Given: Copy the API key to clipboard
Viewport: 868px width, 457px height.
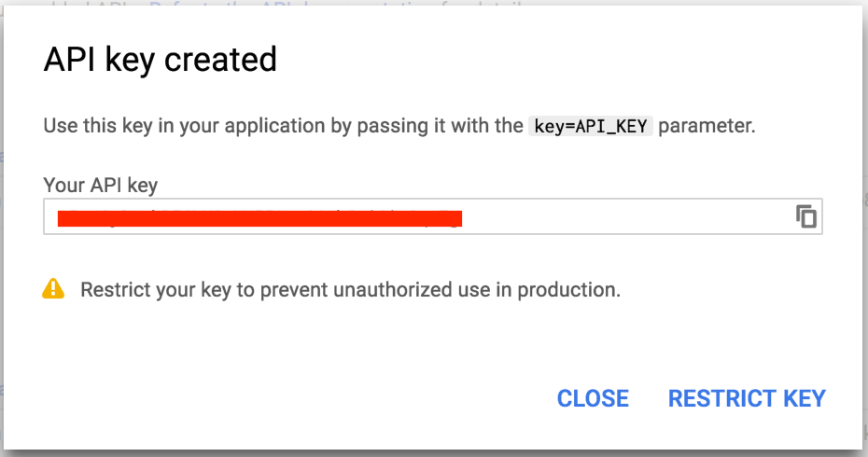Looking at the screenshot, I should (806, 216).
